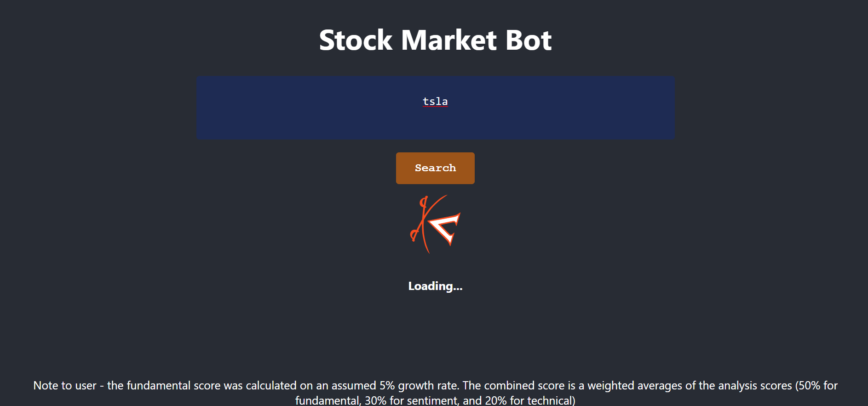This screenshot has width=868, height=406.
Task: Click the word 'Bot' in the title
Action: click(x=528, y=40)
